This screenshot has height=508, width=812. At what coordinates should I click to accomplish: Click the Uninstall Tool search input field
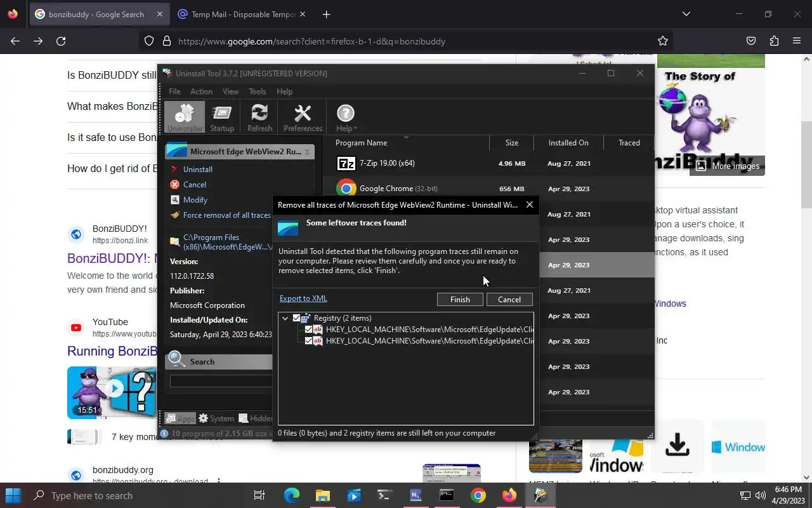click(221, 381)
